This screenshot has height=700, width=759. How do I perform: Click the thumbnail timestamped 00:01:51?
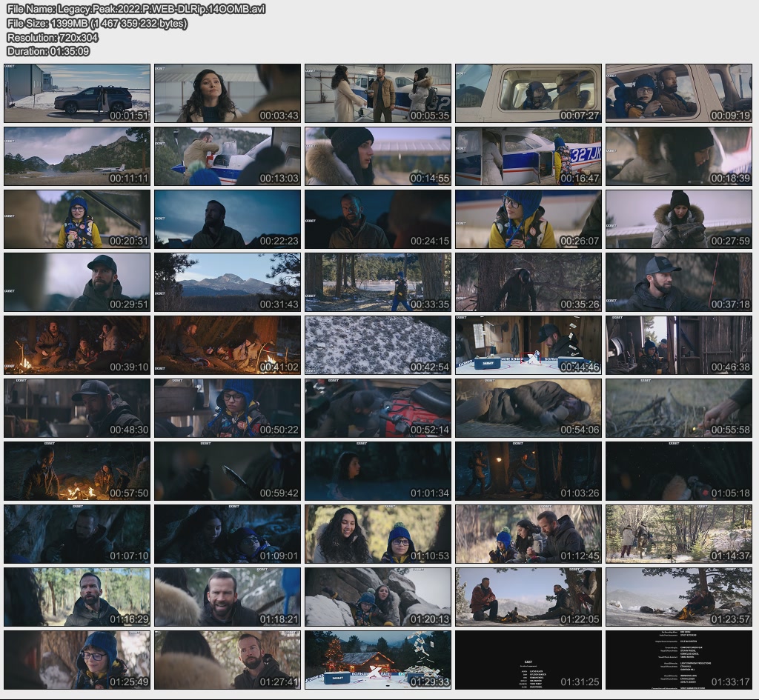point(77,93)
